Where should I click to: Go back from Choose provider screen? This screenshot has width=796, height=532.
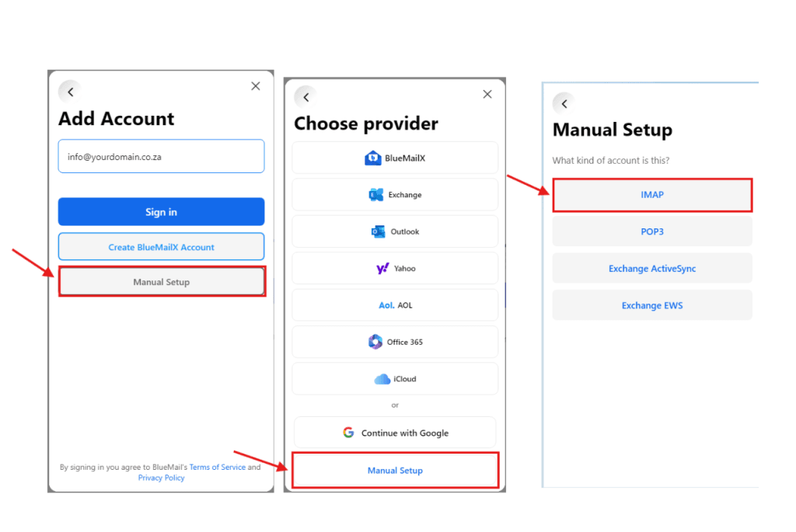pyautogui.click(x=305, y=97)
